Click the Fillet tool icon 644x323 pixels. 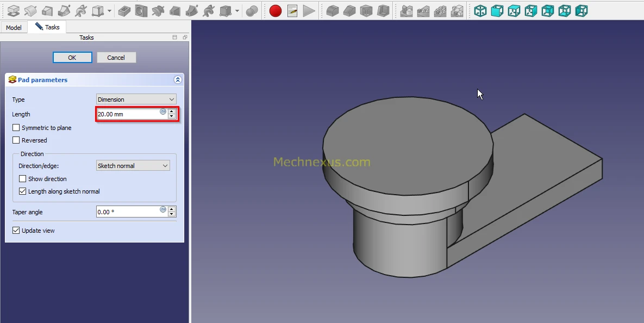(333, 10)
